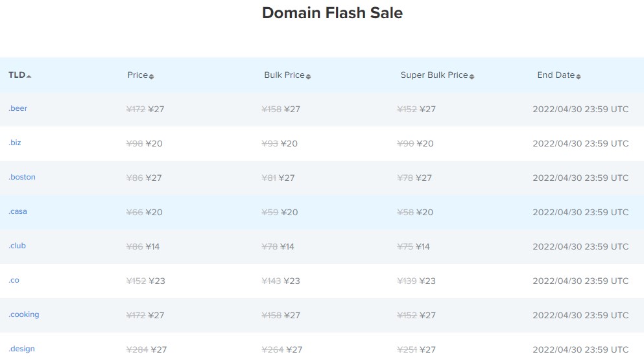Click the Super Bulk Price sort icon
This screenshot has width=644, height=363.
(x=472, y=76)
